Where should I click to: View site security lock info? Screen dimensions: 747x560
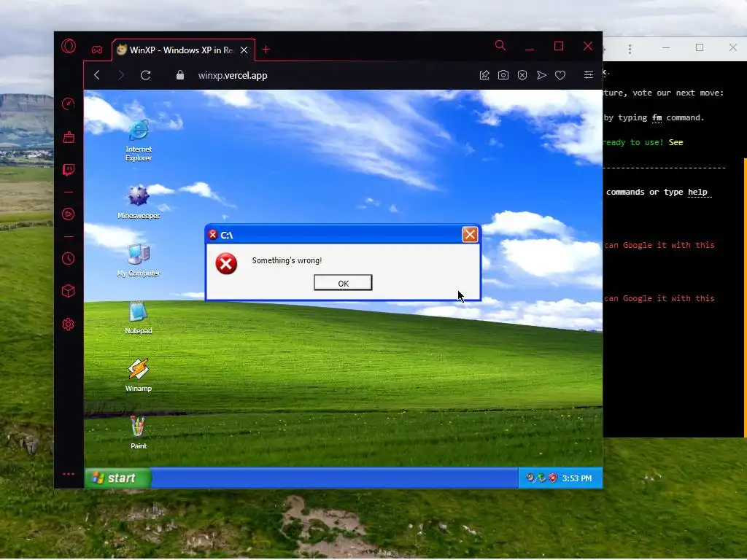pos(180,75)
